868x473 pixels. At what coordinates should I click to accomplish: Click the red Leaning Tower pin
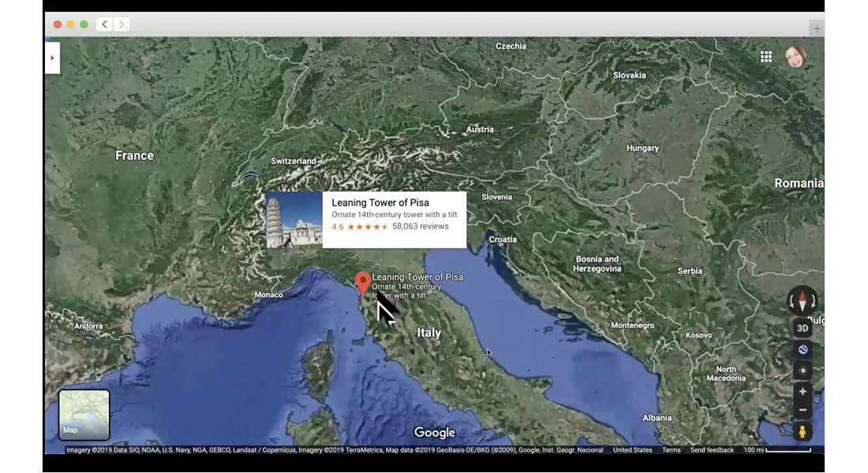click(x=363, y=285)
